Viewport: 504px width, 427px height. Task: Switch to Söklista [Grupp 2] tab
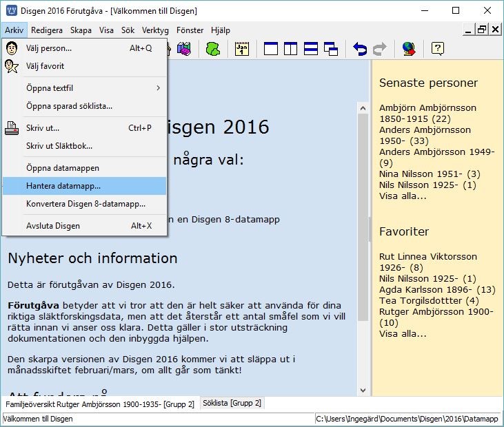(x=232, y=404)
